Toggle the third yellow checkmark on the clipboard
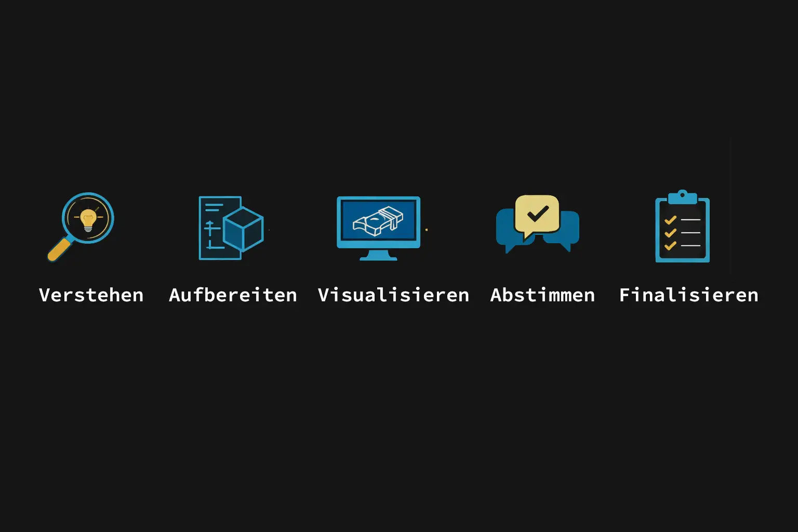The image size is (798, 532). pos(671,245)
